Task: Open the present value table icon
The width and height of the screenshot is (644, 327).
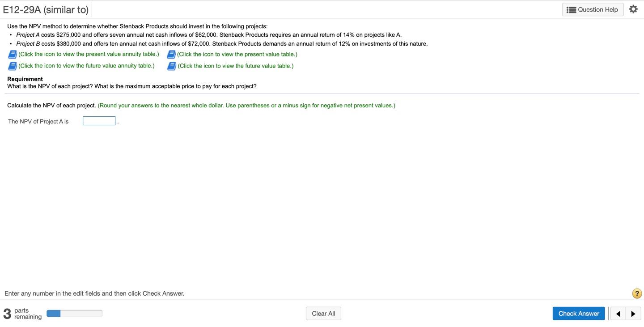Action: [x=171, y=54]
